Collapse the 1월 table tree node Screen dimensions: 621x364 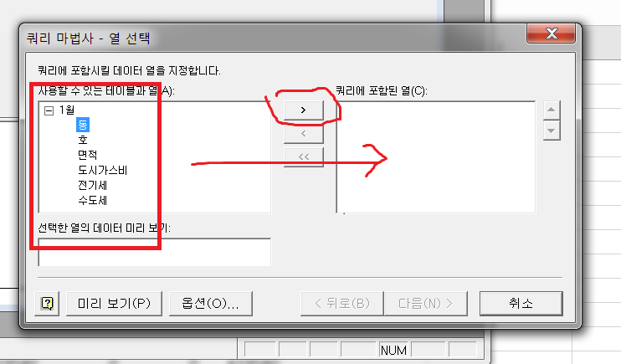(49, 110)
